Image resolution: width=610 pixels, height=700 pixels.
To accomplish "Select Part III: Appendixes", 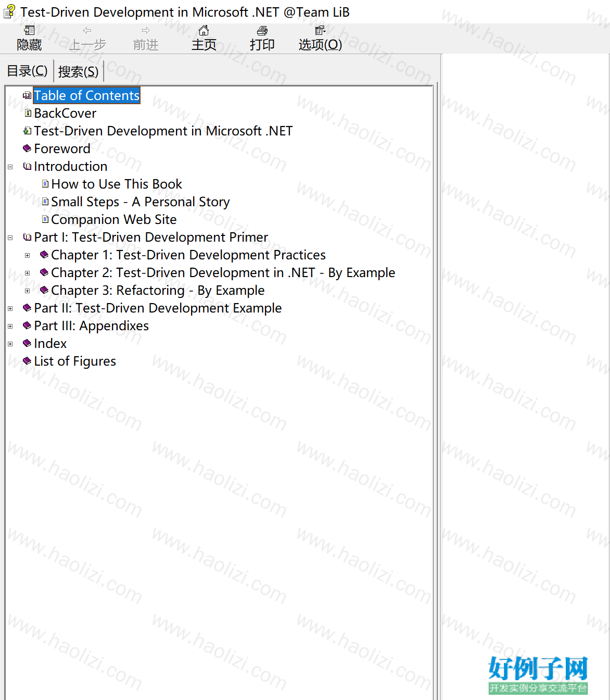I will click(x=92, y=326).
